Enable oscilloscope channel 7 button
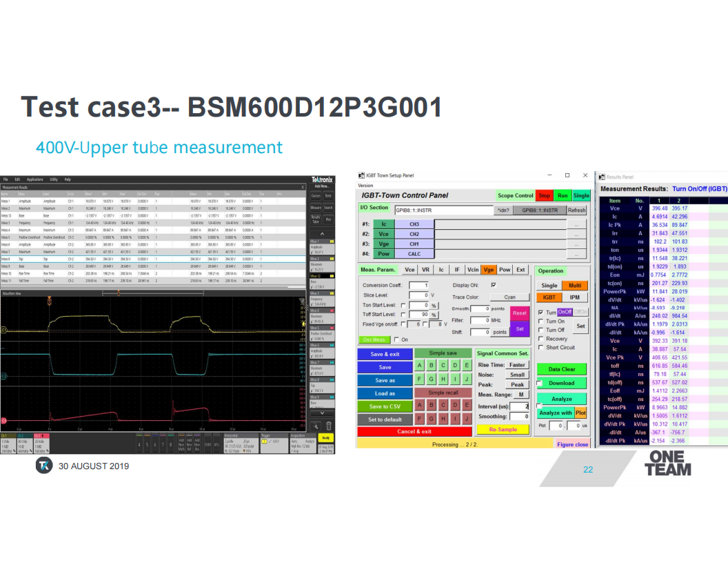728x563 pixels. (x=163, y=444)
